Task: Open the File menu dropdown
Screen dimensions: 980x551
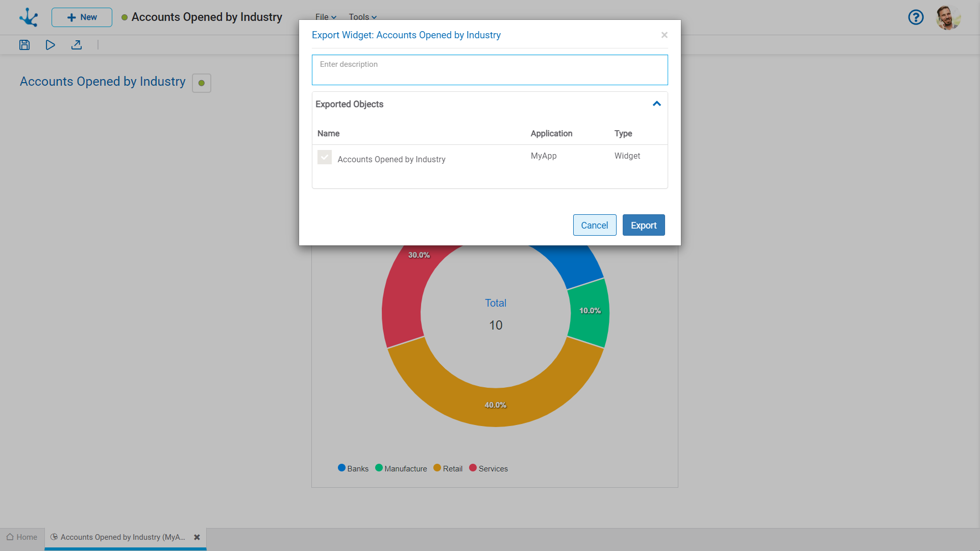Action: (x=326, y=17)
